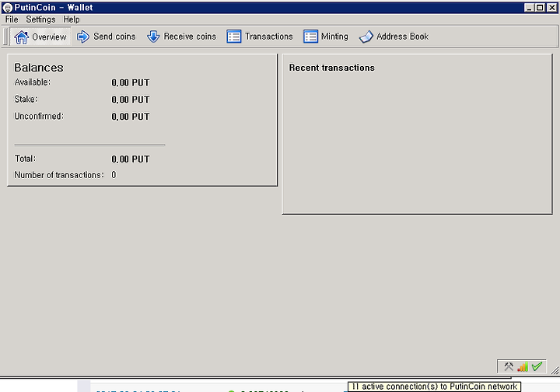Open the Overview home icon
The height and width of the screenshot is (392, 560).
(22, 37)
